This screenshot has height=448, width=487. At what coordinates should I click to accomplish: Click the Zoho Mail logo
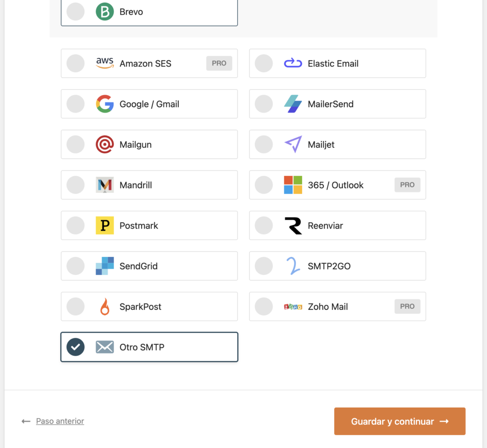(x=293, y=306)
